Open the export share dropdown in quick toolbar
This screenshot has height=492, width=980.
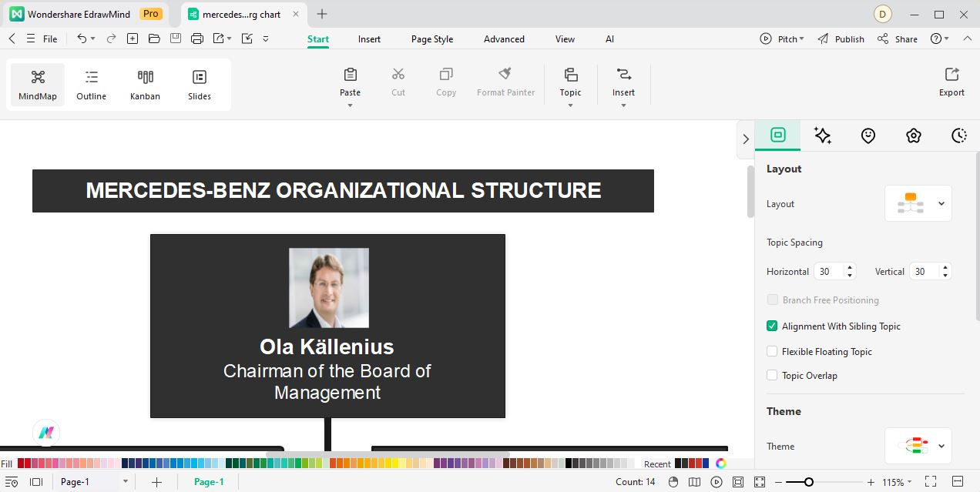pos(222,38)
